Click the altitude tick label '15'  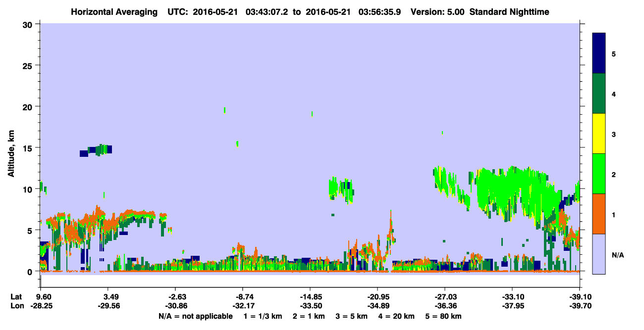click(29, 148)
